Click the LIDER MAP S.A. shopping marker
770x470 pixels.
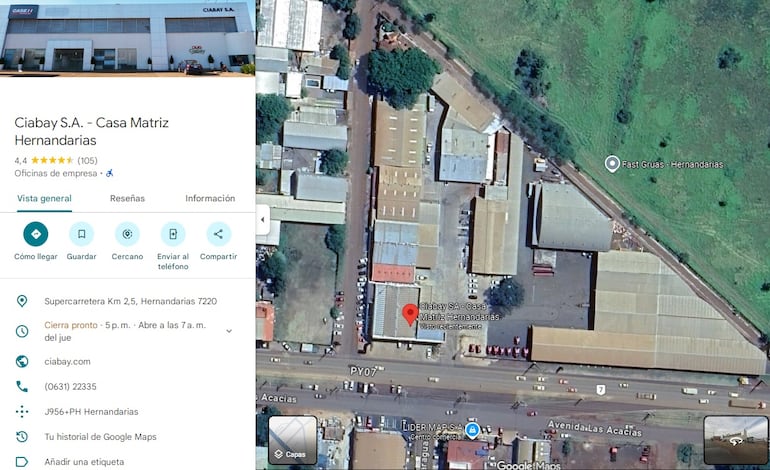(472, 430)
